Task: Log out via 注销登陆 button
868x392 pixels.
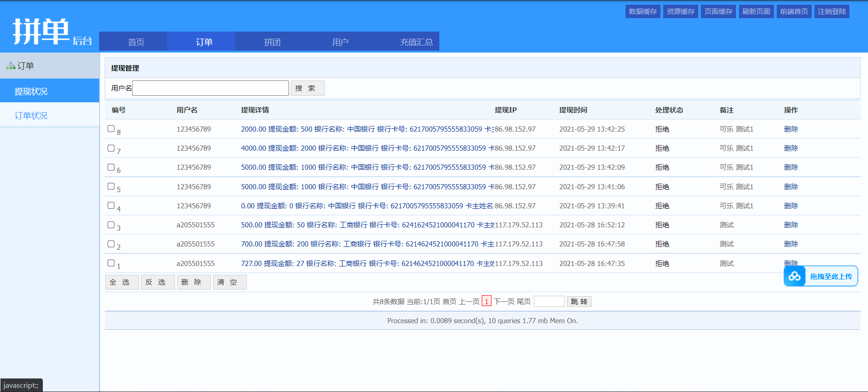Action: coord(832,11)
